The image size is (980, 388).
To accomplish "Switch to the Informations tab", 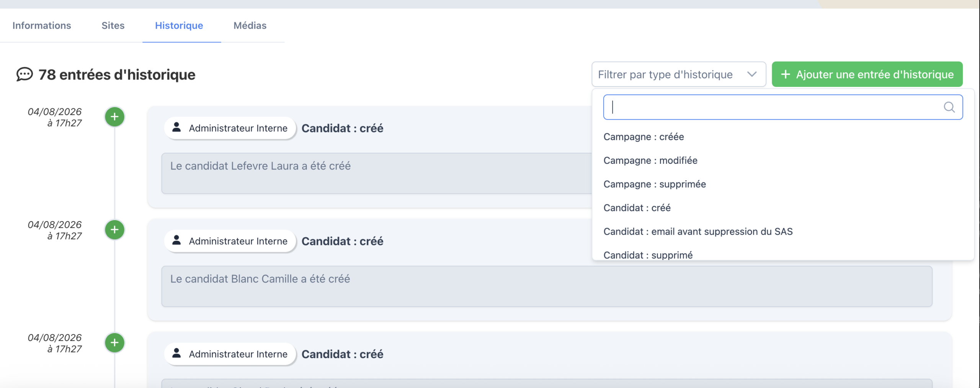I will pyautogui.click(x=42, y=25).
